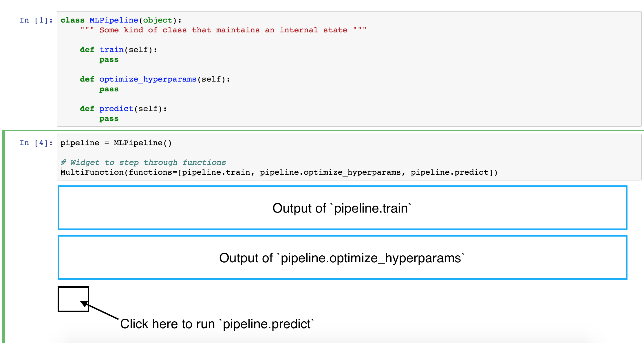Click the pass statement under train
644x343 pixels.
(109, 59)
